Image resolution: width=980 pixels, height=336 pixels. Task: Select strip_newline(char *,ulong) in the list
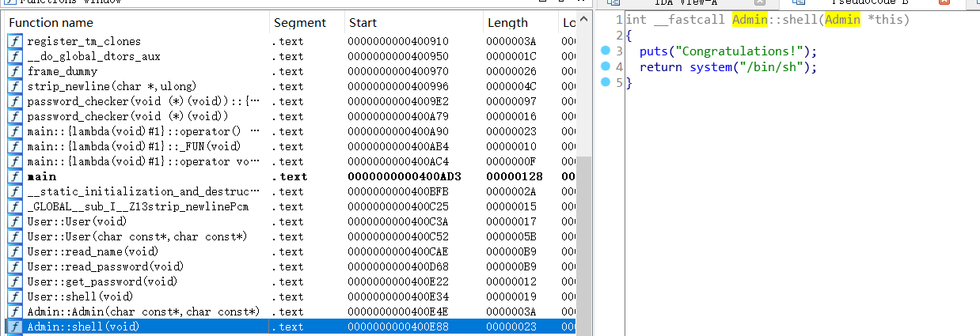[x=112, y=86]
